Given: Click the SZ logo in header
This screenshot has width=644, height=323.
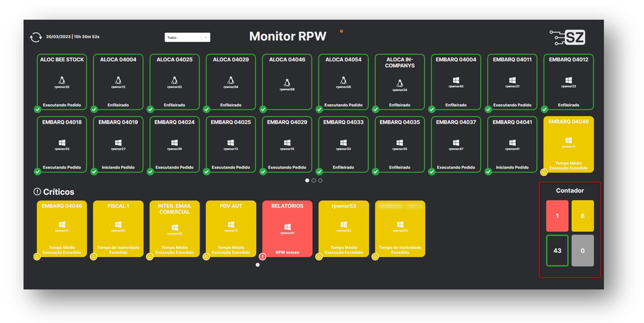Looking at the screenshot, I should coord(568,38).
